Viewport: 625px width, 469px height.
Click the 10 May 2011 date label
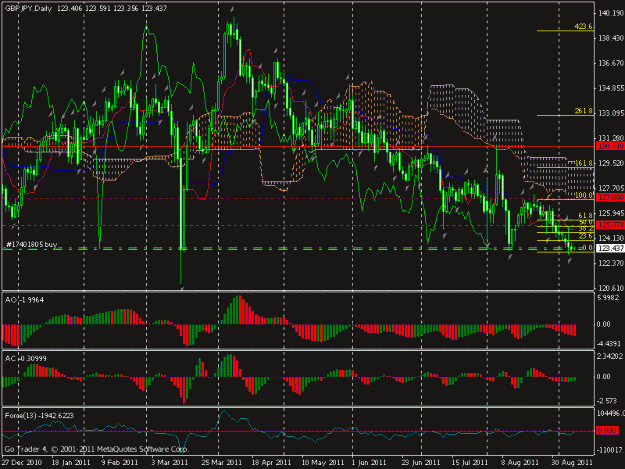[x=323, y=463]
